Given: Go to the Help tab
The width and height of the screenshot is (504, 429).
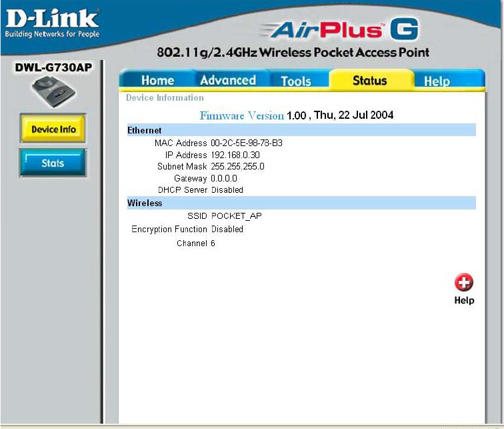Looking at the screenshot, I should coord(437,81).
